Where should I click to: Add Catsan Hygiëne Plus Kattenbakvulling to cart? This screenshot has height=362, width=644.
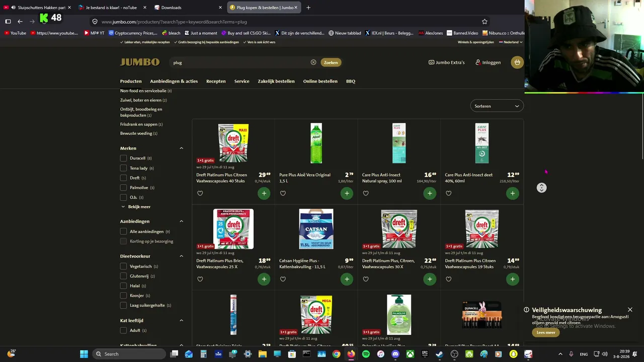(347, 279)
